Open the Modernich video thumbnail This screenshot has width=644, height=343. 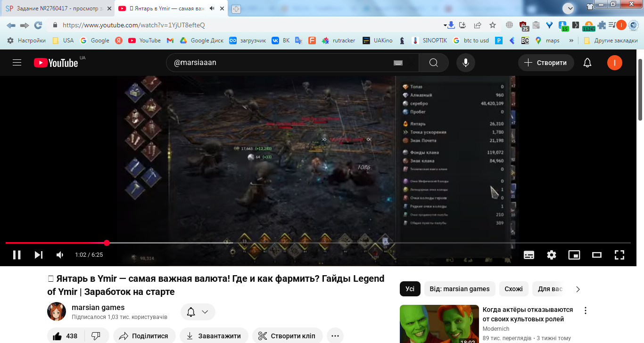pos(438,324)
